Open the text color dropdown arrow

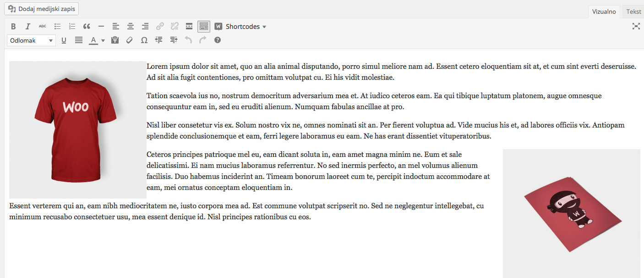point(103,40)
